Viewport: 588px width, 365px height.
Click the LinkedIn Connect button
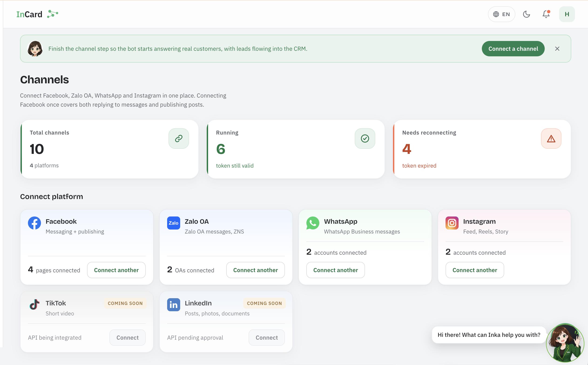pos(267,337)
